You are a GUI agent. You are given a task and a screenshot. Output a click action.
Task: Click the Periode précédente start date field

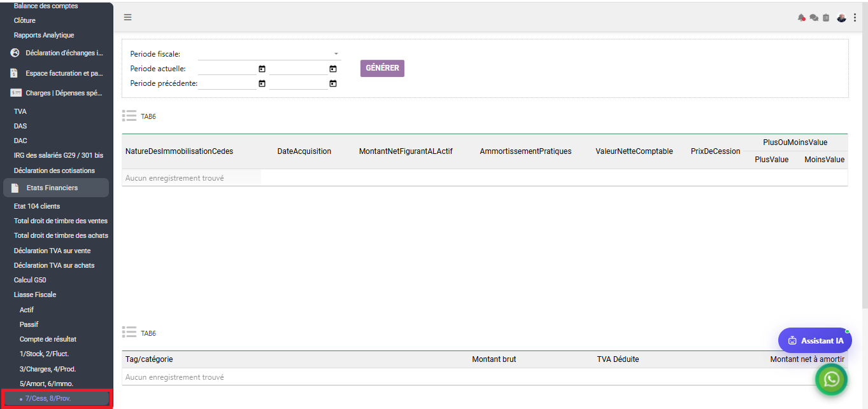click(x=227, y=83)
